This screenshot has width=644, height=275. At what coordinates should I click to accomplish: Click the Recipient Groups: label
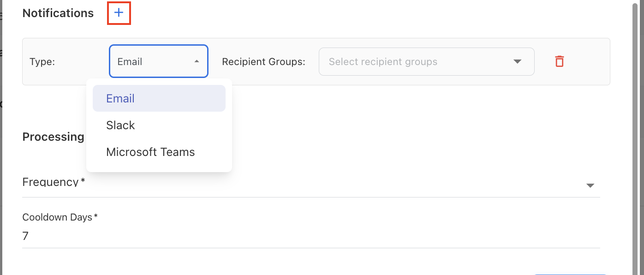click(263, 62)
